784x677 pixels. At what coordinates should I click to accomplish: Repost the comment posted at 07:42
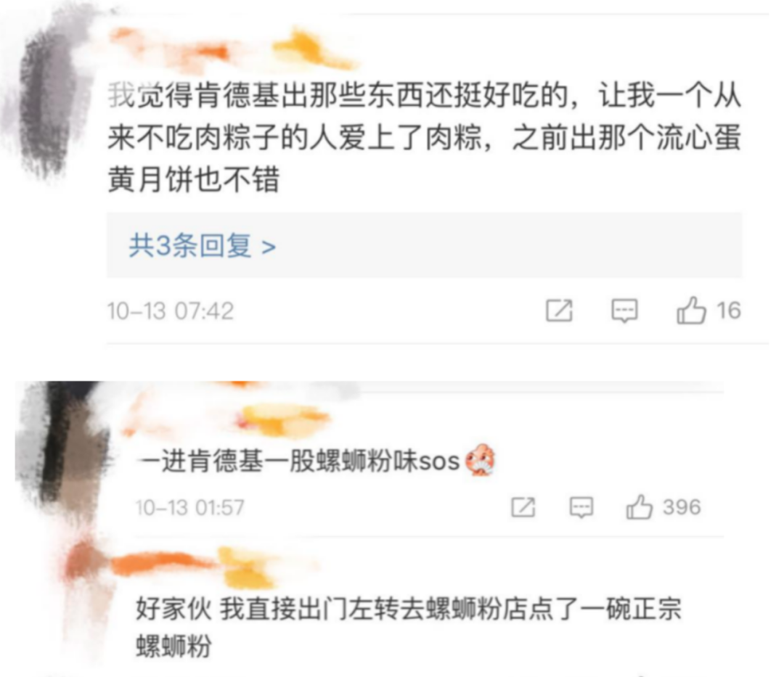coord(559,311)
